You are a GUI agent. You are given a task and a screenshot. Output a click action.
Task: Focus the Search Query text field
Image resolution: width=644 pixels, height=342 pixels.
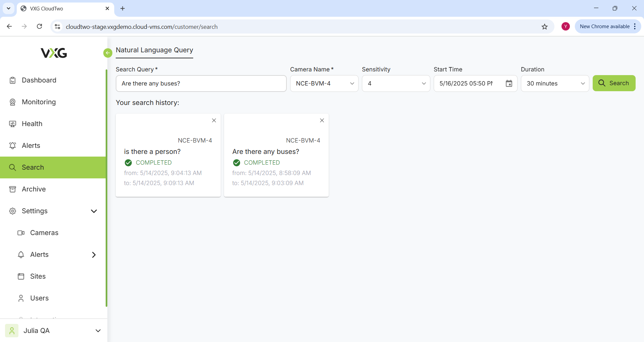coord(201,83)
